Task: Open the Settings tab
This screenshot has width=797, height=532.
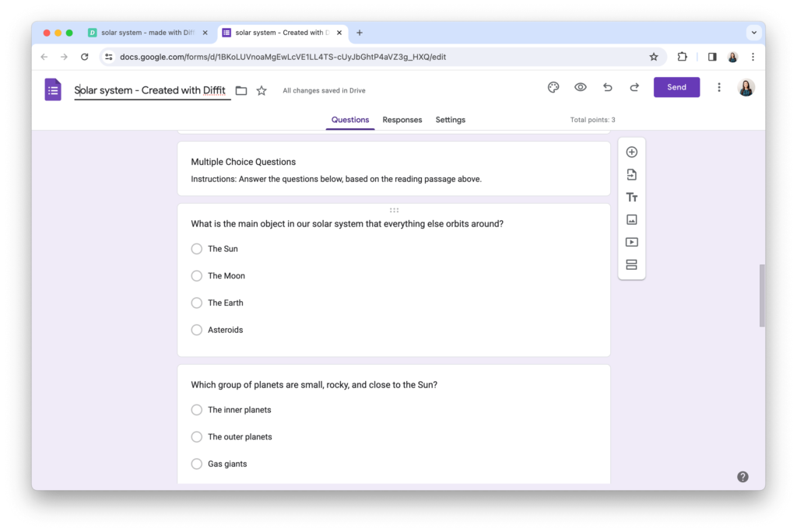Action: pyautogui.click(x=450, y=120)
